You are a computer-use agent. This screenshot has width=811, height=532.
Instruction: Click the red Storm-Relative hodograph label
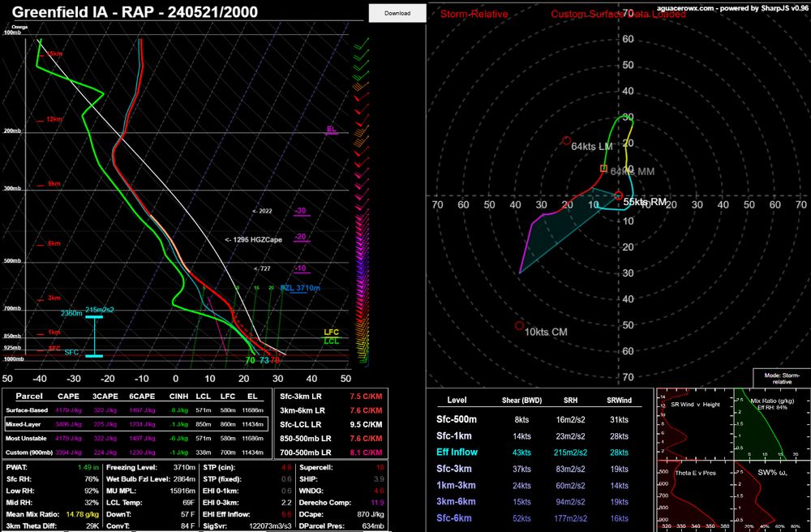474,14
